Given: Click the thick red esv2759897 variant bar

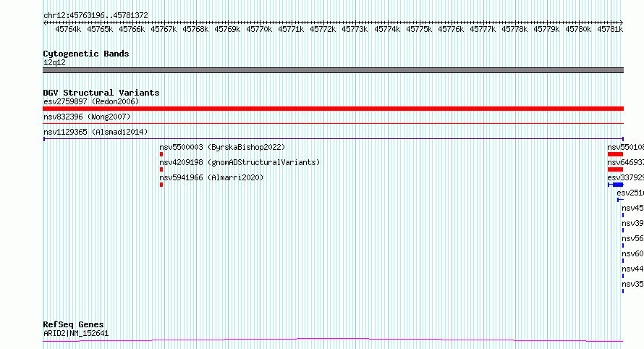Looking at the screenshot, I should click(x=333, y=109).
